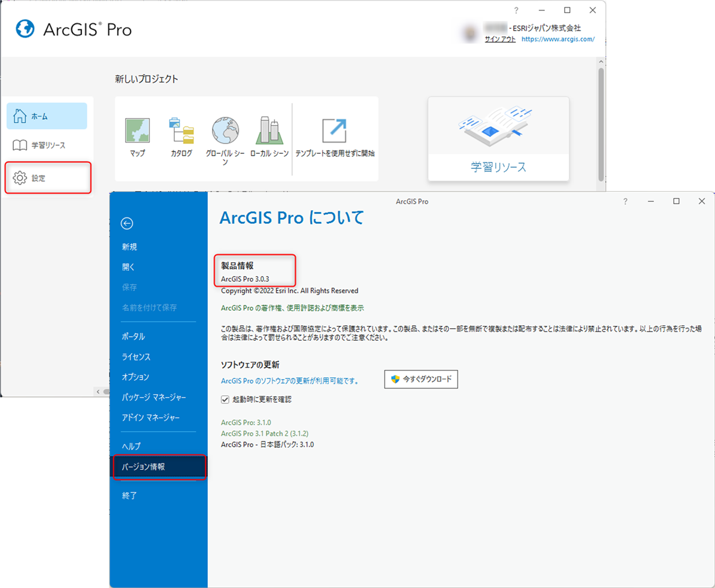Select 学習リソース in the start page sidebar
715x588 pixels.
(x=47, y=146)
